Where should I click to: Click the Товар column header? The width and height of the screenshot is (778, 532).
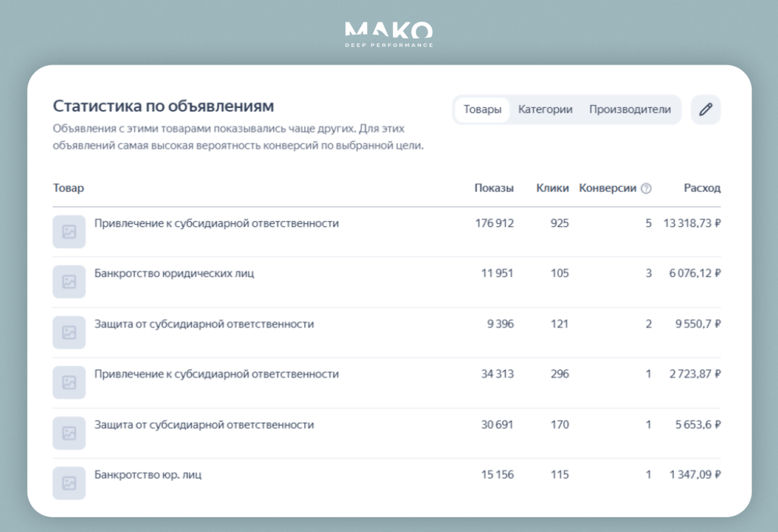tap(69, 188)
